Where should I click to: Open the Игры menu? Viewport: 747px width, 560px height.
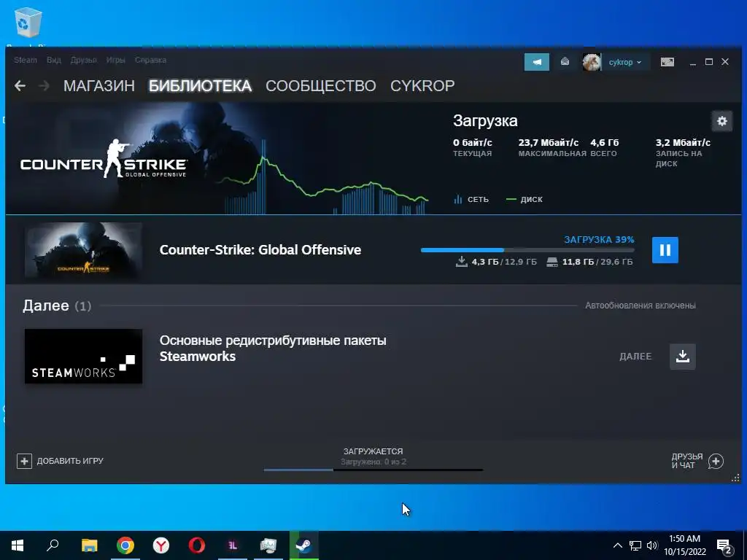pyautogui.click(x=115, y=60)
